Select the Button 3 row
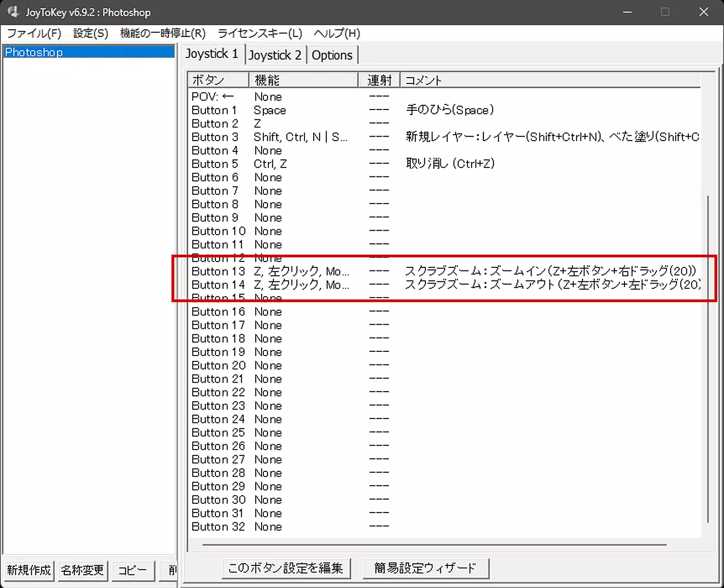Screen dimensions: 724x588 pyautogui.click(x=444, y=137)
